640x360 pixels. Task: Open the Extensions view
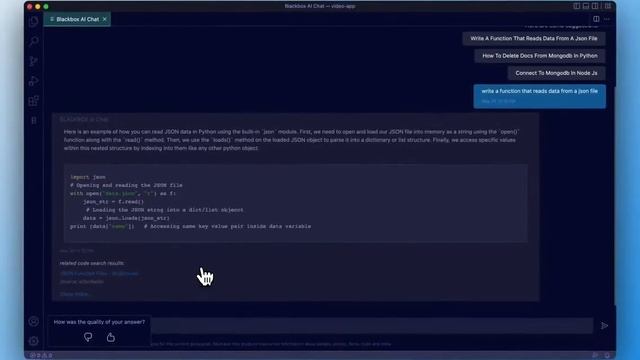34,100
